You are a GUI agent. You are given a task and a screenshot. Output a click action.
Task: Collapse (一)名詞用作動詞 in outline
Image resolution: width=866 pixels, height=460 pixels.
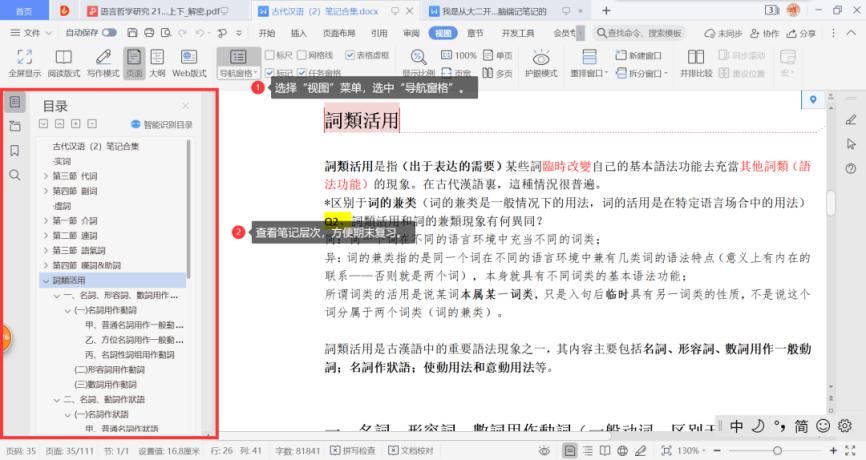point(67,310)
